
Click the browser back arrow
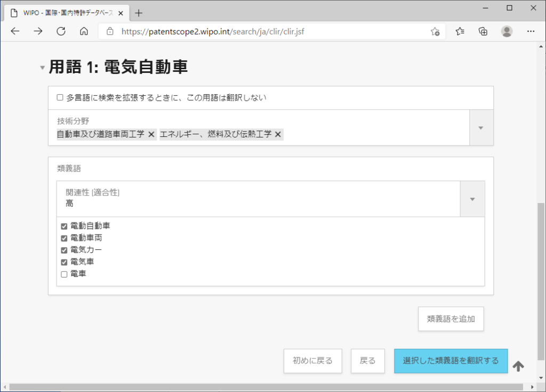point(15,31)
